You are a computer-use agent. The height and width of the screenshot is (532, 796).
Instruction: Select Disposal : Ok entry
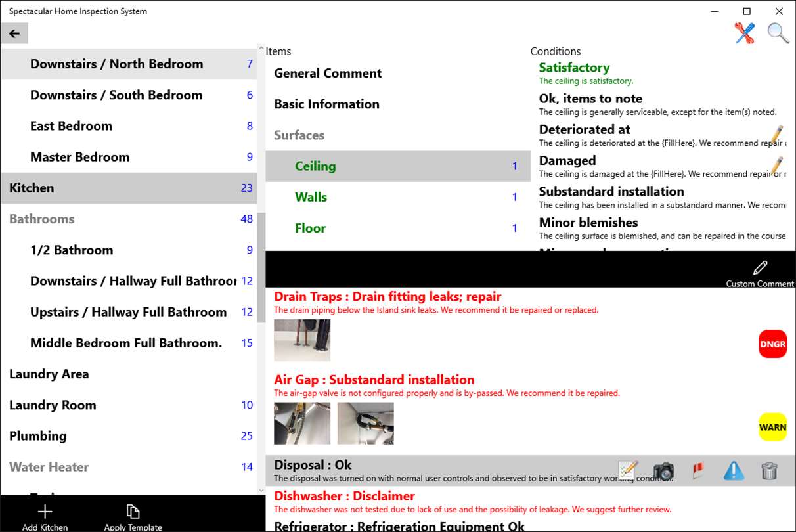point(531,470)
